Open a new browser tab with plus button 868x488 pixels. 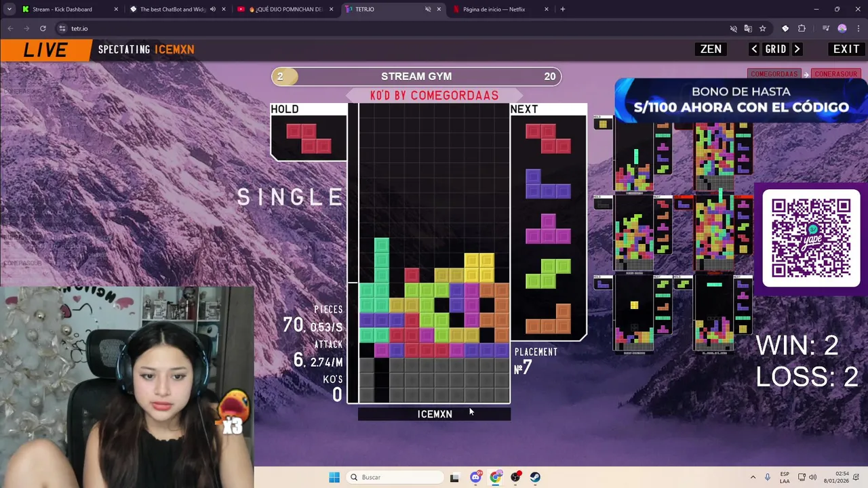pyautogui.click(x=562, y=9)
